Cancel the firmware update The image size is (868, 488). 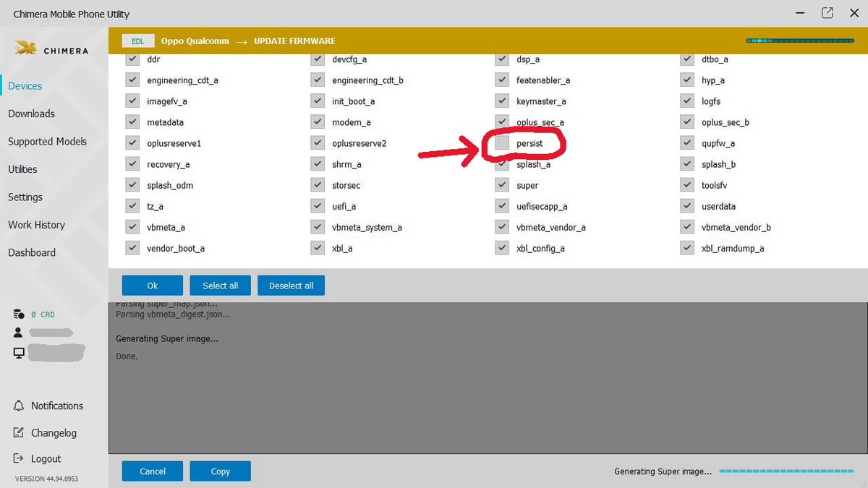click(x=153, y=471)
